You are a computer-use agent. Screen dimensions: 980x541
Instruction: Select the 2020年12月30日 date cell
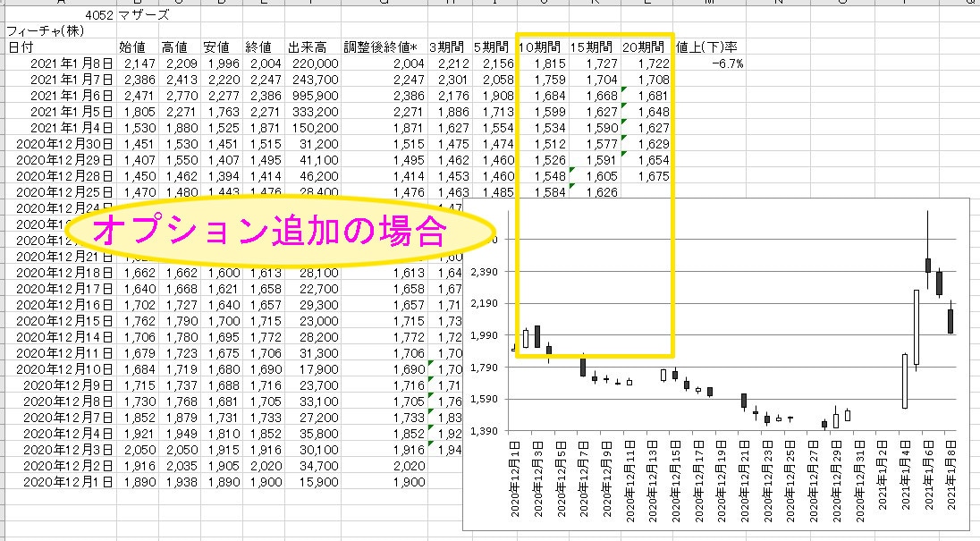(61, 144)
